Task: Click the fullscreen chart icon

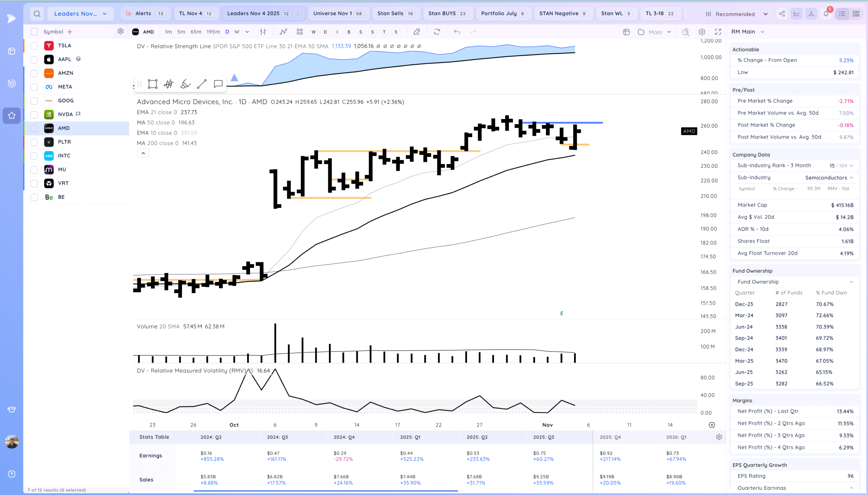Action: (x=718, y=32)
